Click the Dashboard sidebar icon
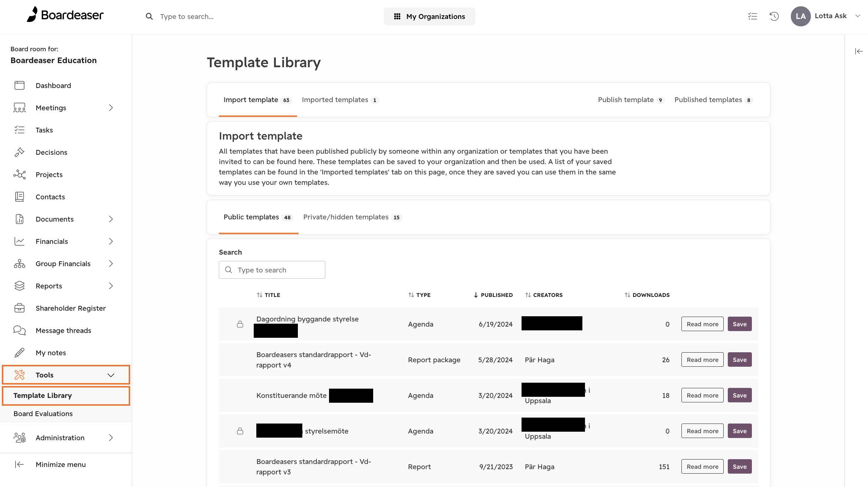 click(x=19, y=85)
